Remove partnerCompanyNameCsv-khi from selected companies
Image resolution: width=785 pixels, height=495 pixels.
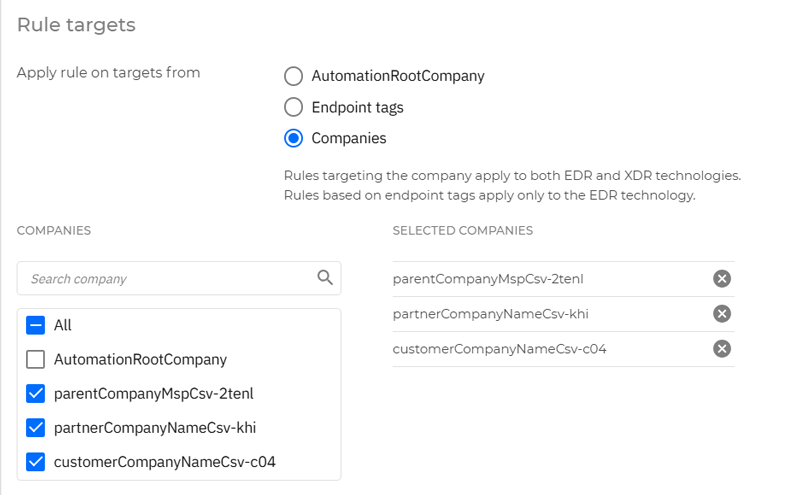[722, 314]
